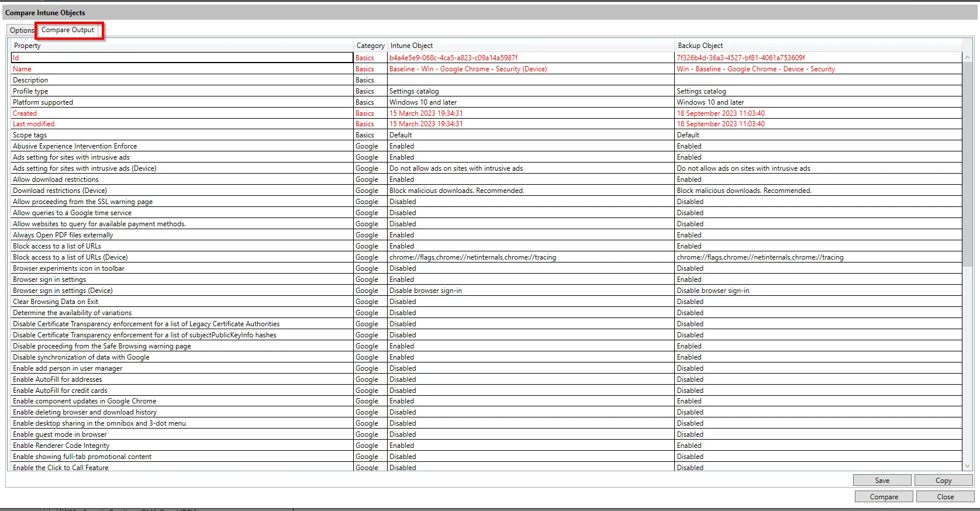Click 'Download restrictions (Device)' property

click(x=60, y=191)
